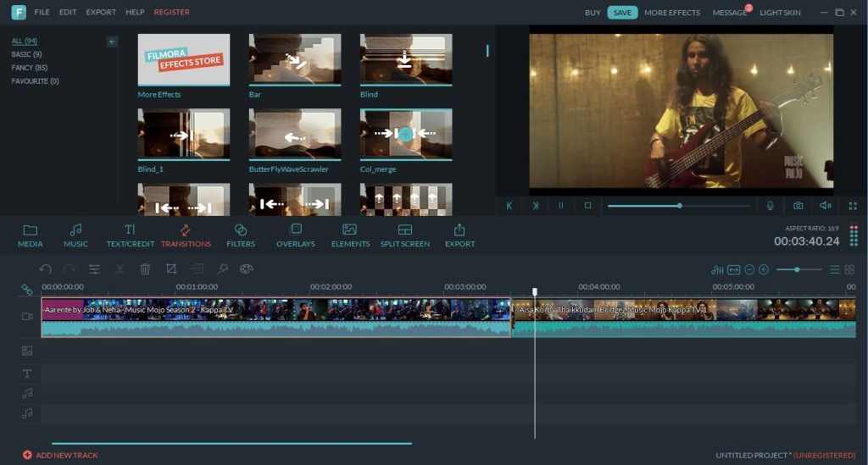The width and height of the screenshot is (868, 465).
Task: Click the voiceover microphone icon
Action: pos(770,206)
